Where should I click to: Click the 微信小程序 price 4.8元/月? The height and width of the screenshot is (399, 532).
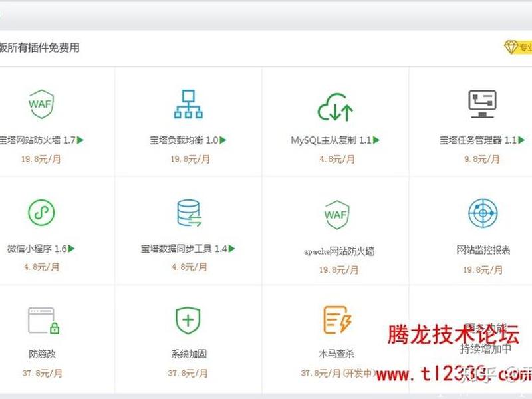pyautogui.click(x=41, y=267)
